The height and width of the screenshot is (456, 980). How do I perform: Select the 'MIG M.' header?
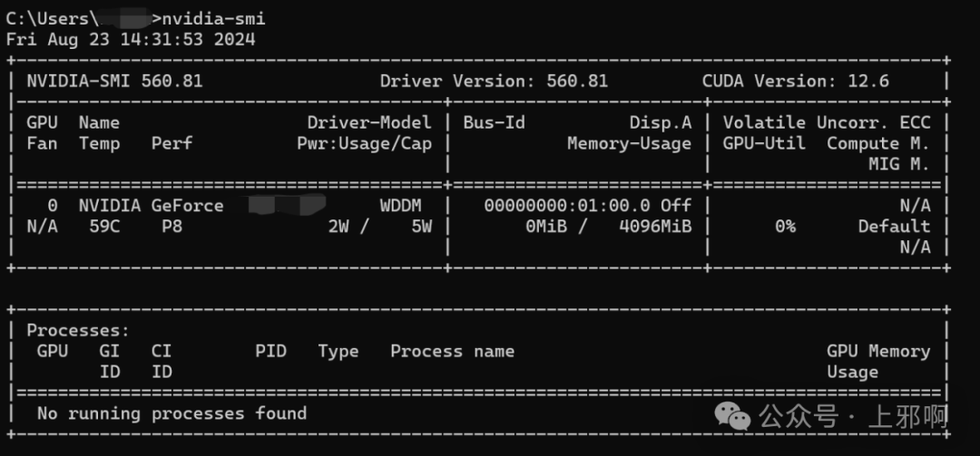[x=899, y=164]
